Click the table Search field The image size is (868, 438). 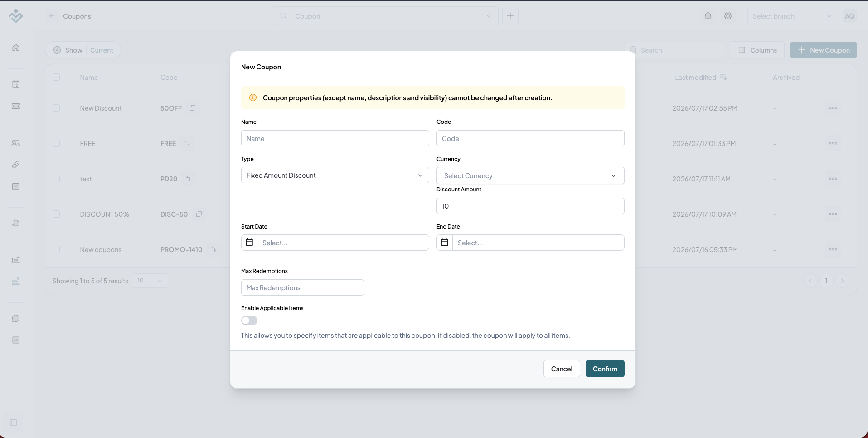coord(674,50)
